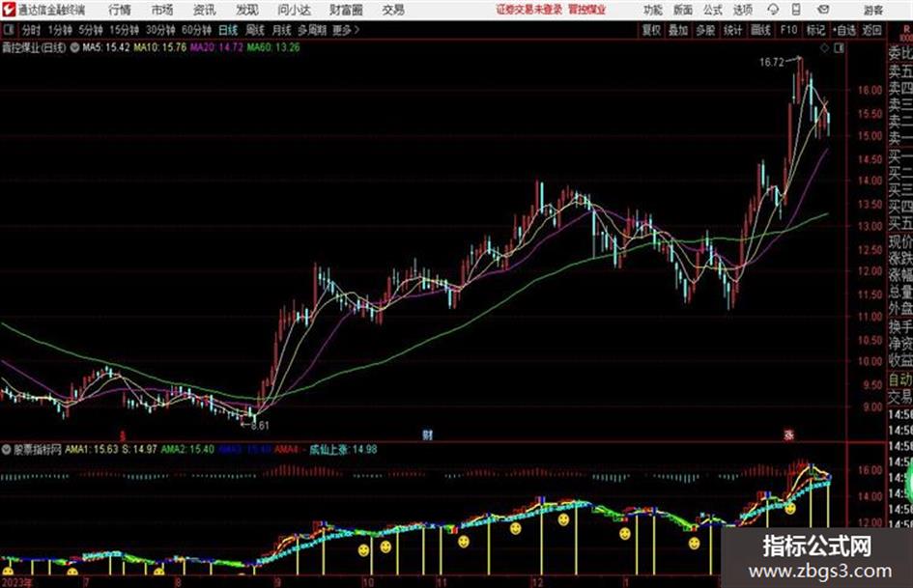Screen dimensions: 913x588
Task: Open the 交易 menu
Action: coord(393,10)
